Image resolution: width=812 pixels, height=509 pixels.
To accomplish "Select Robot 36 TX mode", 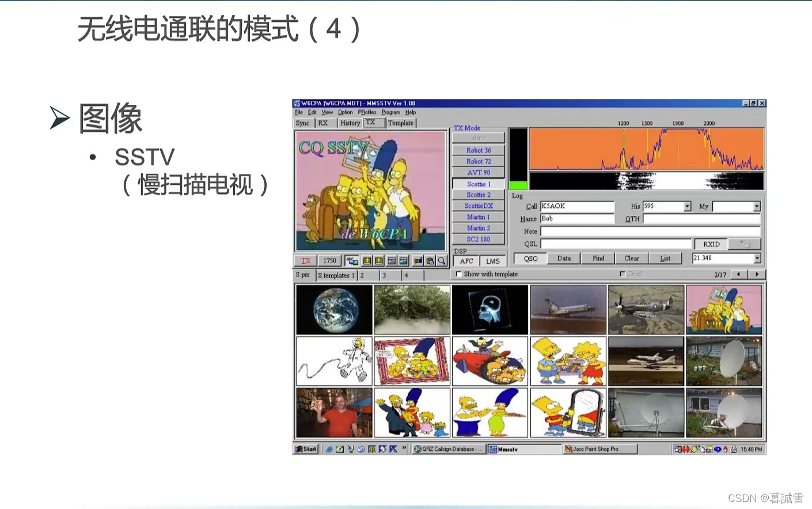I will pos(479,150).
